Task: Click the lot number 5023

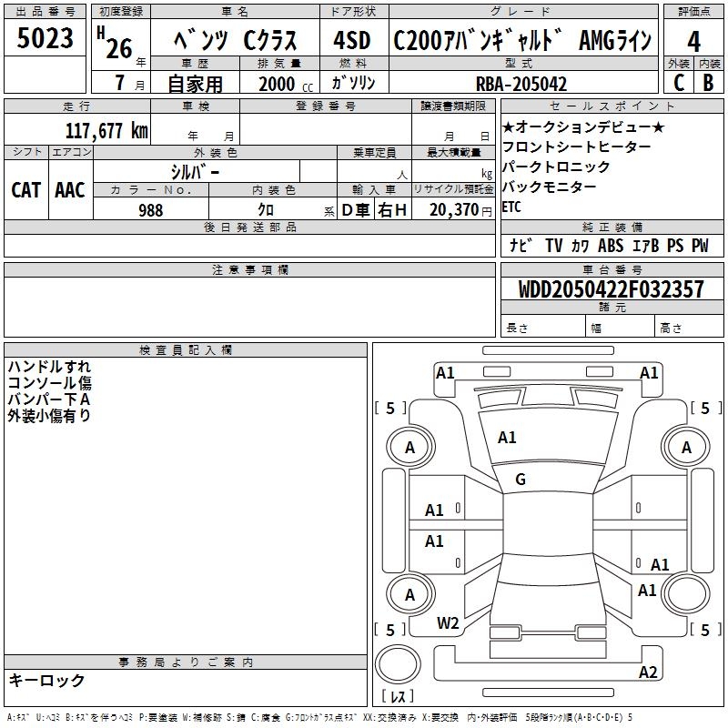Action: pos(45,38)
